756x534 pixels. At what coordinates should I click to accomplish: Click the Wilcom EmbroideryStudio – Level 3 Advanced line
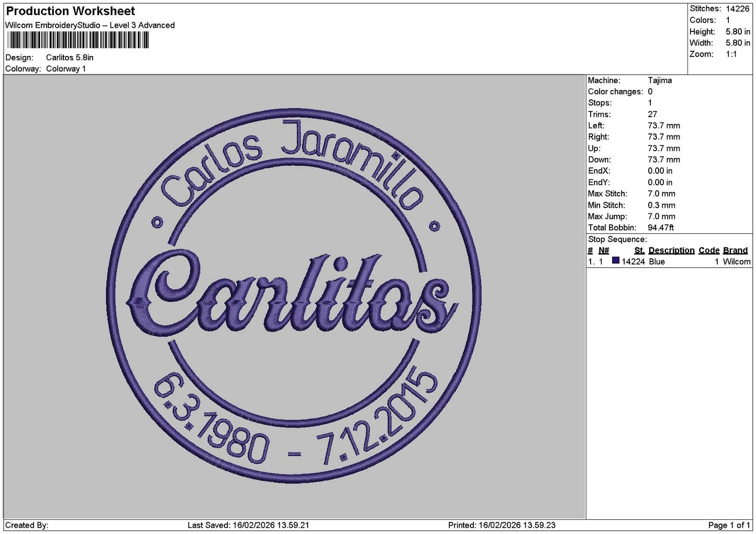90,25
